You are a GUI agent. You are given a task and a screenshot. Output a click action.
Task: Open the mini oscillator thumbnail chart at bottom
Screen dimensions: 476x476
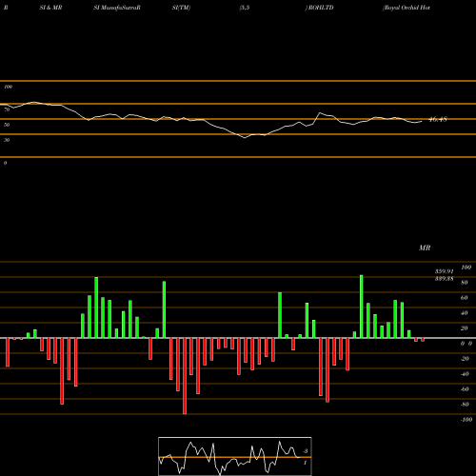pos(235,456)
